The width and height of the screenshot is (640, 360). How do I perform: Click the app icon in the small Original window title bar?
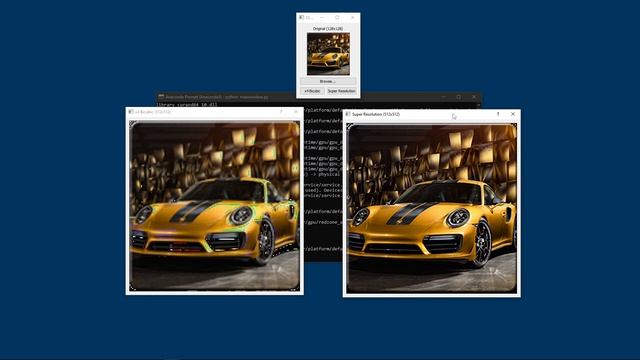(302, 18)
